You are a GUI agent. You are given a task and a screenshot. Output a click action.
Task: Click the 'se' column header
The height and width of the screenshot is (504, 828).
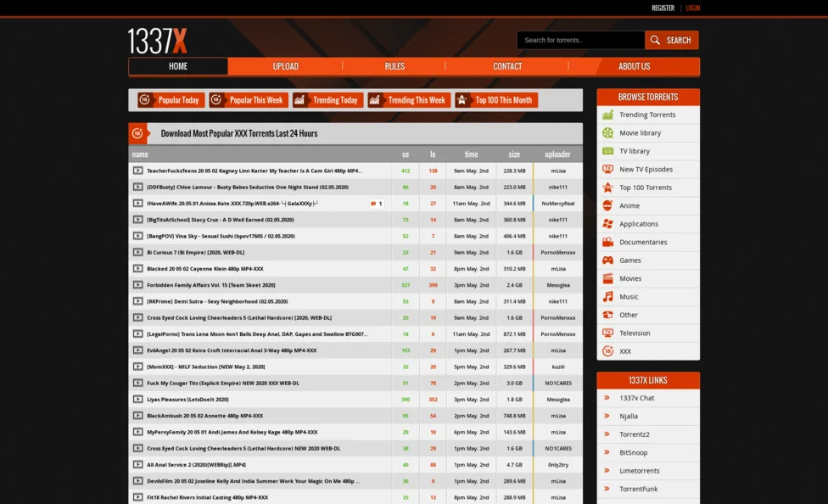(406, 154)
